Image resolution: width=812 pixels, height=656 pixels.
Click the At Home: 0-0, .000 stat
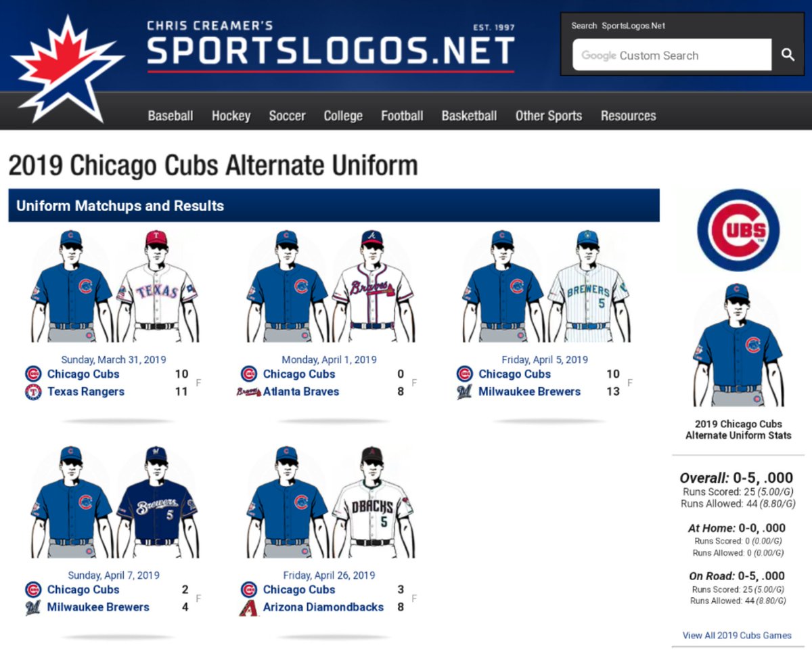pyautogui.click(x=737, y=528)
